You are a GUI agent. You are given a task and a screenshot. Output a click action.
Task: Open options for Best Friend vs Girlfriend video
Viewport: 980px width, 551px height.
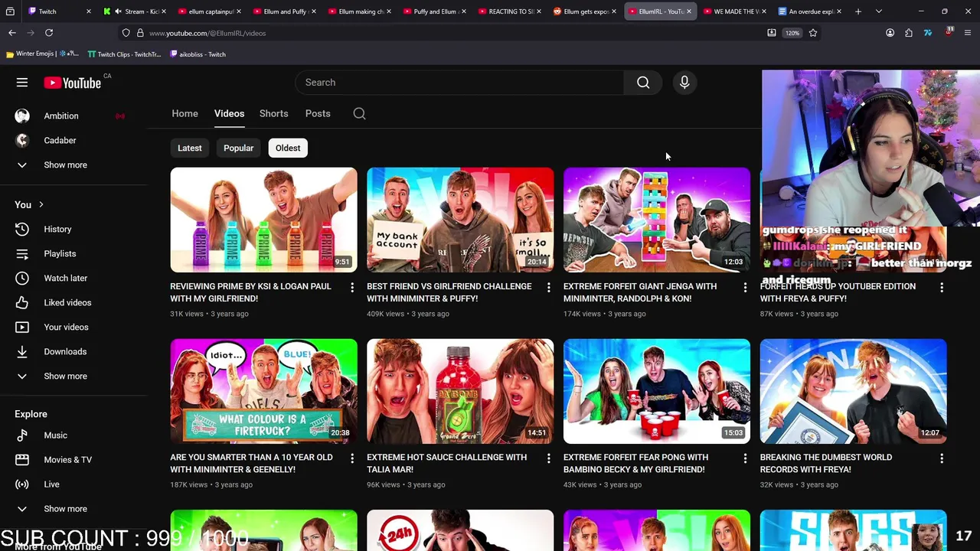pyautogui.click(x=548, y=287)
